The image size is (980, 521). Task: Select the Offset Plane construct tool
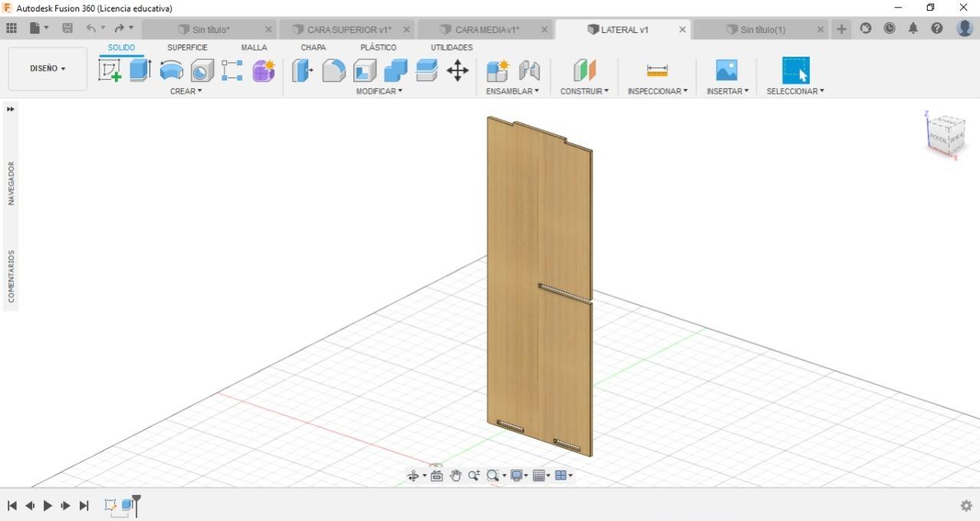click(x=585, y=70)
